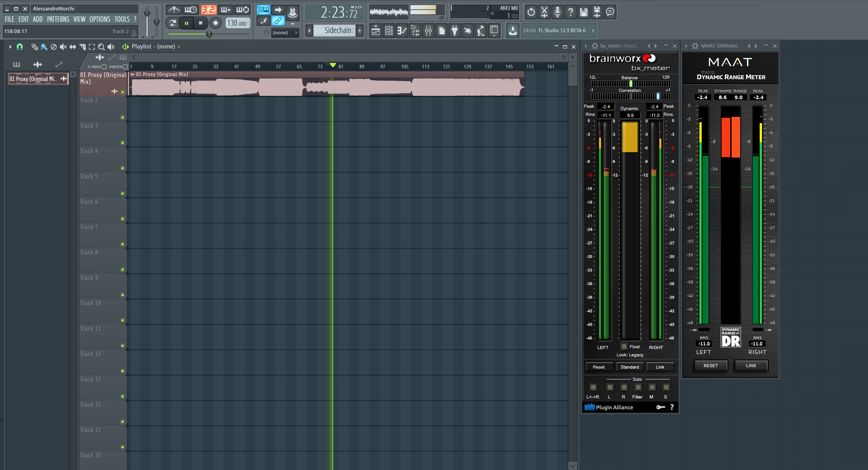Expand pattern options arrow beside Sidechain

(310, 31)
